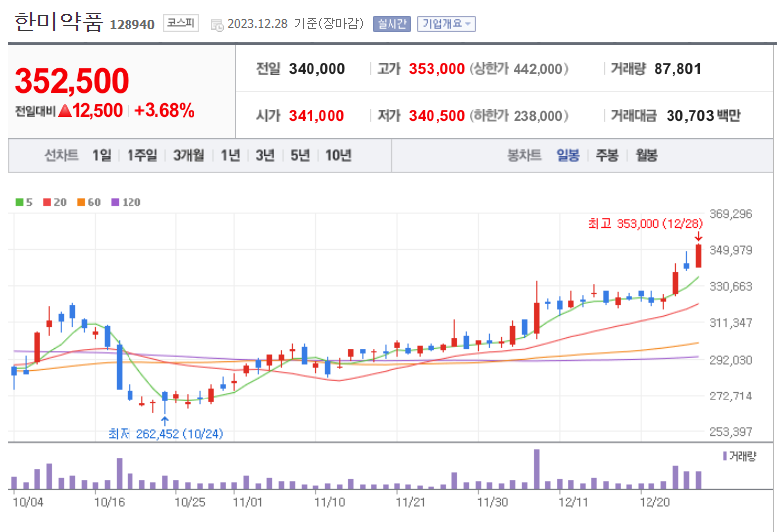The image size is (777, 532).
Task: Open the 기업개요 dropdown
Action: pos(446,23)
